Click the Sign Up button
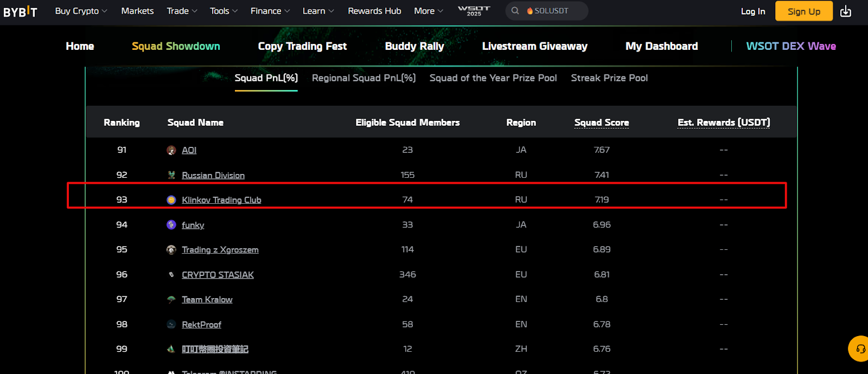The width and height of the screenshot is (868, 374). (x=804, y=11)
